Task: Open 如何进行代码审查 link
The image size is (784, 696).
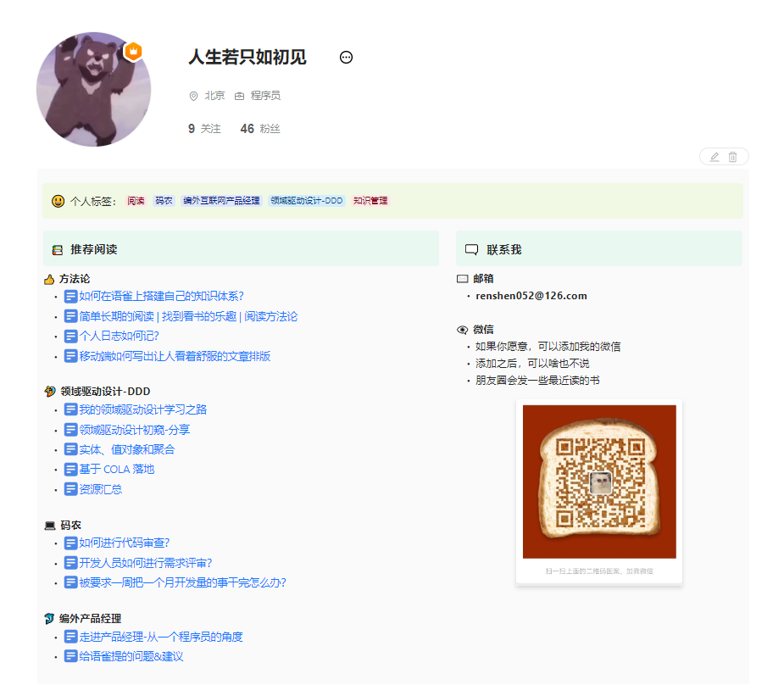Action: coord(125,543)
